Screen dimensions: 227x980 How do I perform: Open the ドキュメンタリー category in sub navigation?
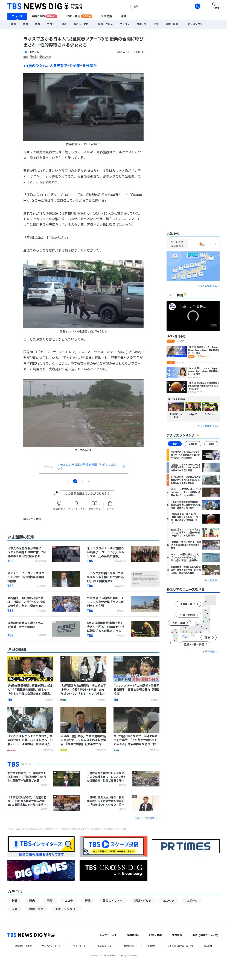click(195, 24)
